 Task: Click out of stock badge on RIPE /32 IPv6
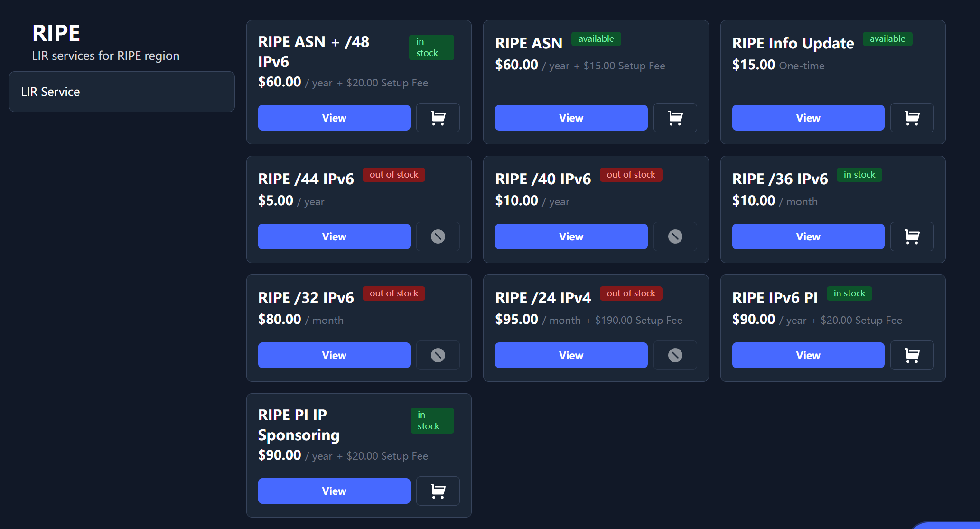[x=394, y=293]
